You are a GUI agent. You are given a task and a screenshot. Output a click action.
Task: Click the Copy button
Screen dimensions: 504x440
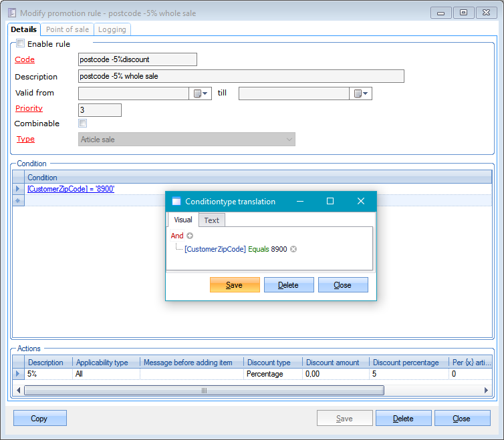39,419
